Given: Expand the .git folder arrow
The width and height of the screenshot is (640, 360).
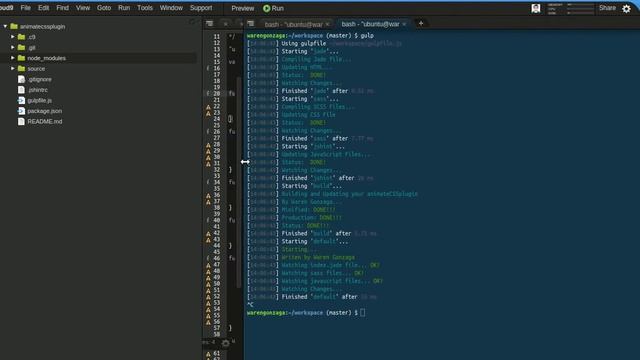Looking at the screenshot, I should 13,47.
